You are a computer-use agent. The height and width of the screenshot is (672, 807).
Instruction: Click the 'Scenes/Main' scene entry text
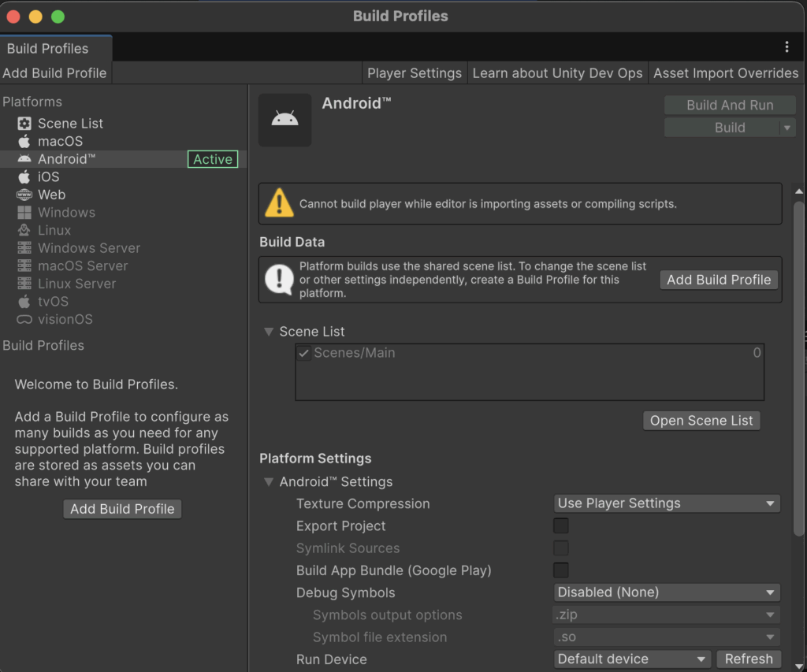pos(355,353)
